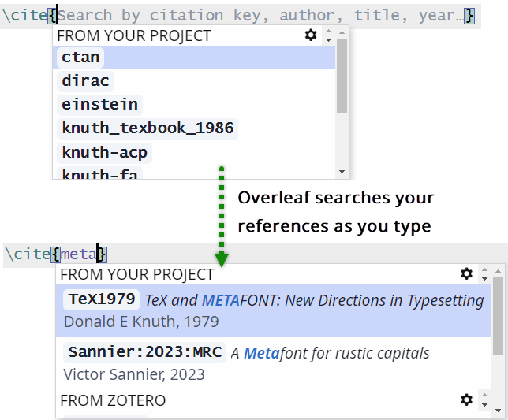The height and width of the screenshot is (420, 508).
Task: Pick knuth_texbook_1986 from the list
Action: 148,128
